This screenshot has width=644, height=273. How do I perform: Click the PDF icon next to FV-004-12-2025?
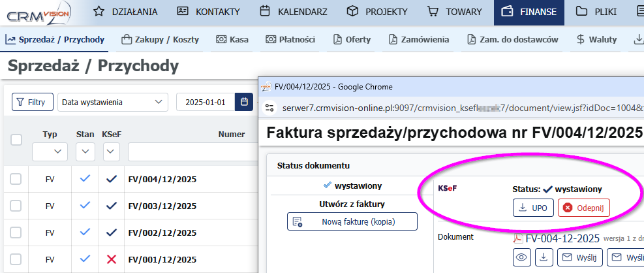pyautogui.click(x=518, y=238)
